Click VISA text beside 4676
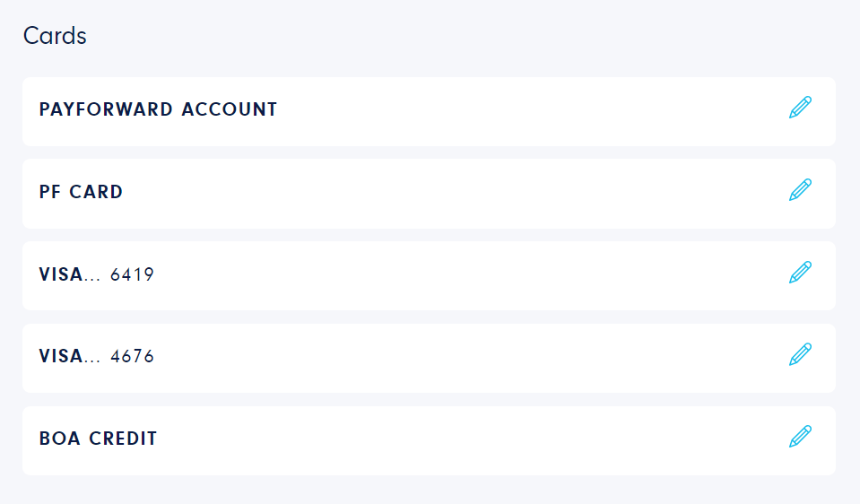Screen dimensions: 860x504 click(61, 356)
